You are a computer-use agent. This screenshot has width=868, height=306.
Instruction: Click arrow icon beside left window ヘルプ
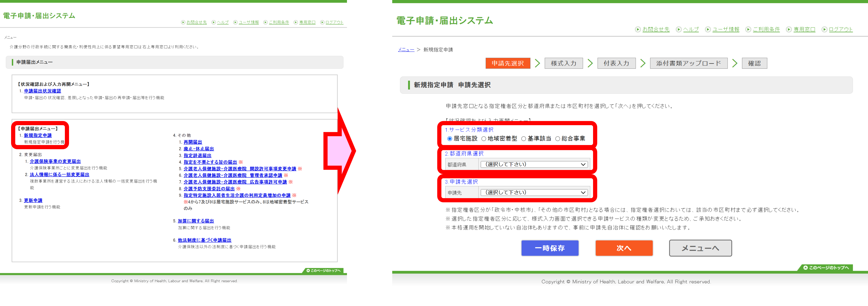click(x=214, y=22)
